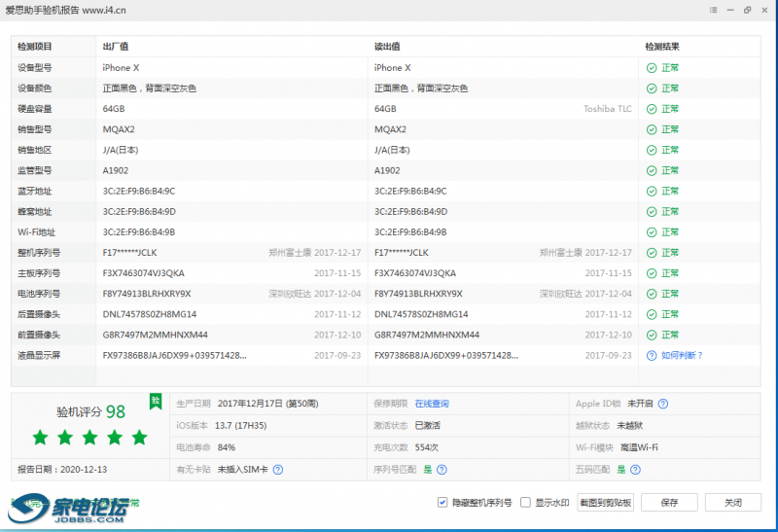Click the green check icon in Wi-Fi地址 row

(652, 232)
